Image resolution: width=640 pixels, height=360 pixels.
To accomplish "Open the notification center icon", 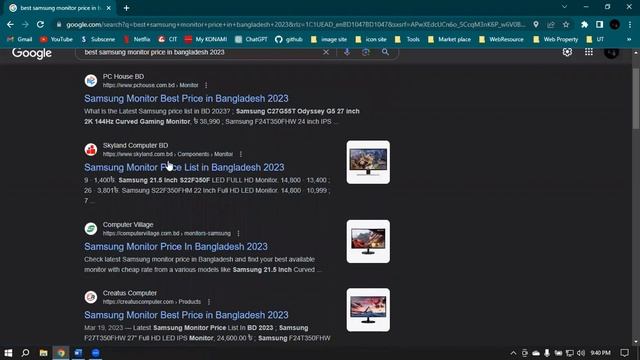I will (x=624, y=353).
